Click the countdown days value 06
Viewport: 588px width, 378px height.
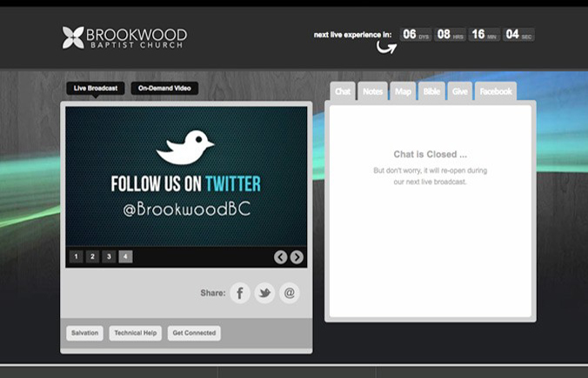click(x=410, y=35)
